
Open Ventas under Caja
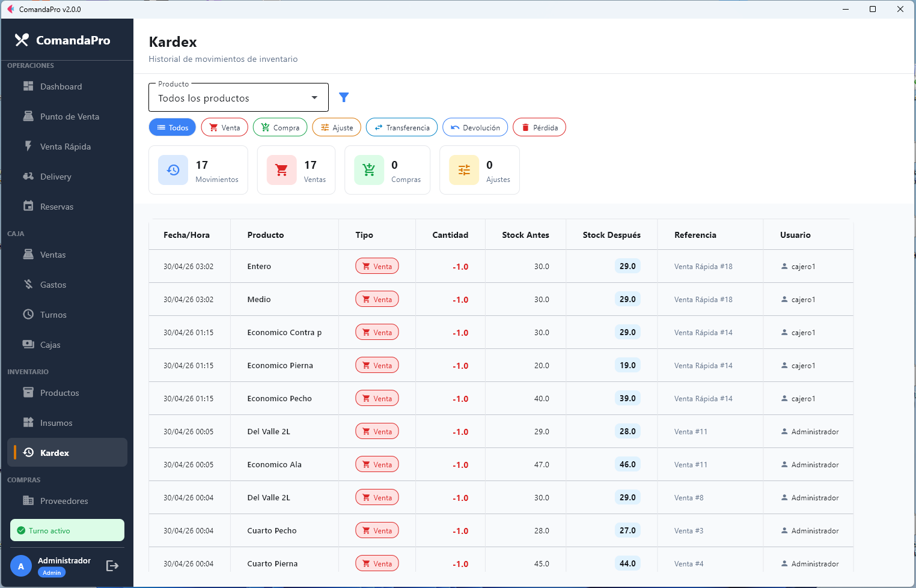67,255
